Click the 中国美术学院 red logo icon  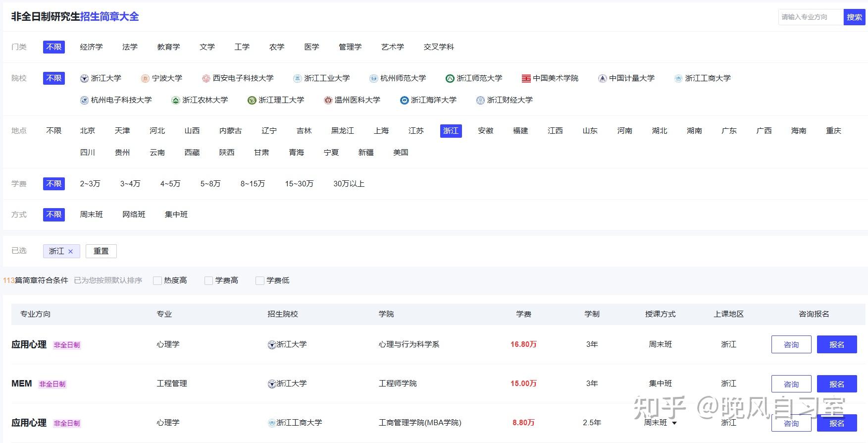(526, 78)
